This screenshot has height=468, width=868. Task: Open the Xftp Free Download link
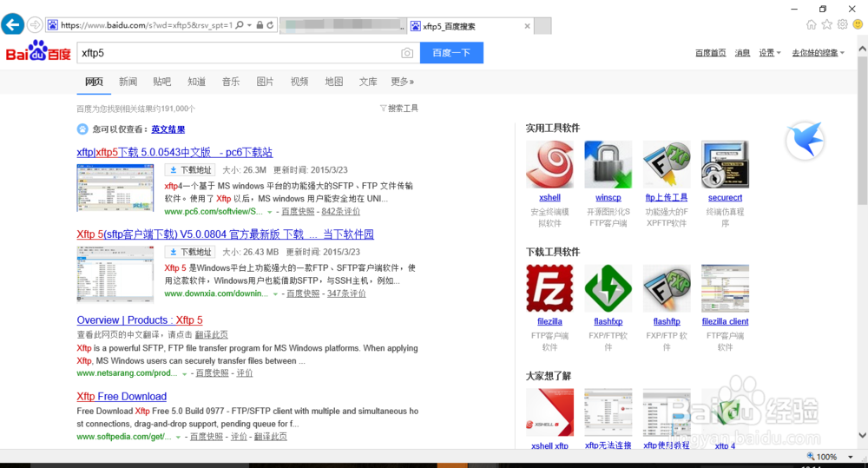[x=122, y=397]
